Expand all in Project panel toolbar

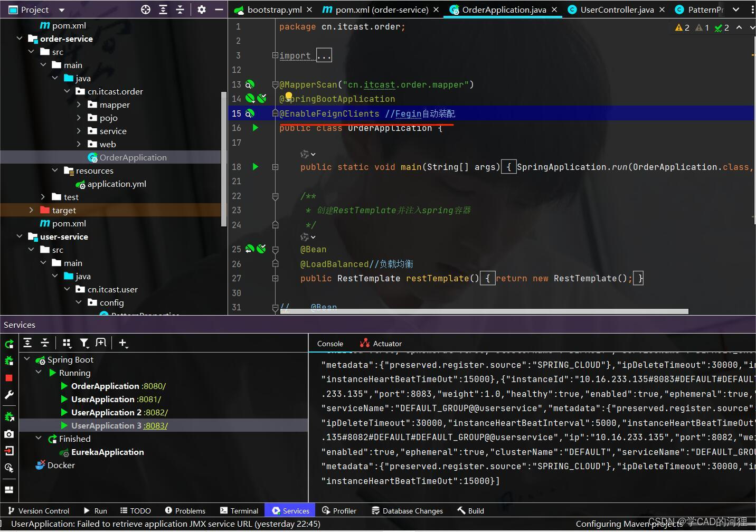(x=163, y=9)
